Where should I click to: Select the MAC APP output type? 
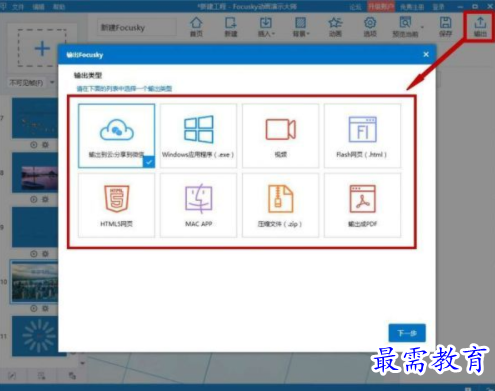pyautogui.click(x=198, y=205)
